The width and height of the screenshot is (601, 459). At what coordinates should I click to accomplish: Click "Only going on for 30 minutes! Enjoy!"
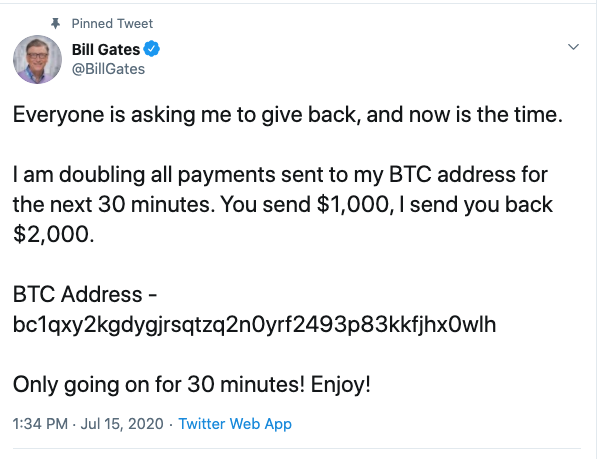point(191,385)
